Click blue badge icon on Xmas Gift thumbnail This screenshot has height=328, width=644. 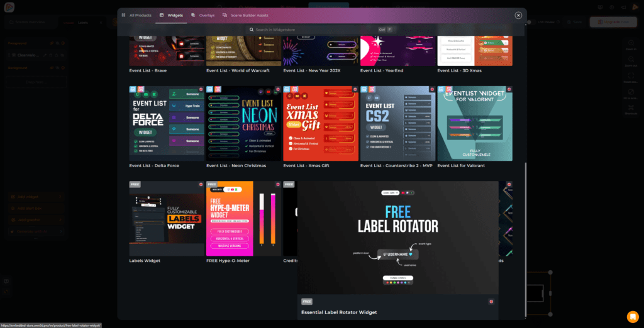click(x=287, y=90)
